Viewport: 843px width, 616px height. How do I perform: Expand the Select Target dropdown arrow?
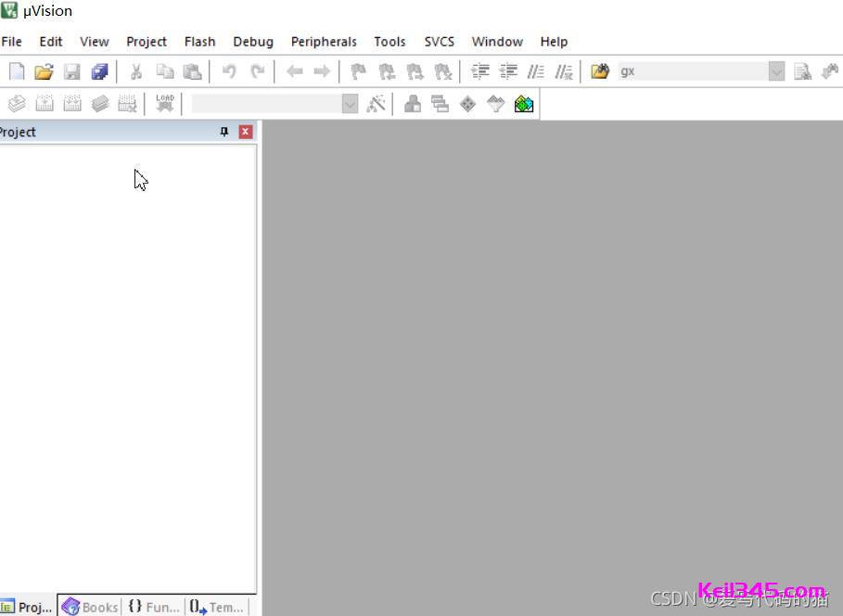(350, 103)
